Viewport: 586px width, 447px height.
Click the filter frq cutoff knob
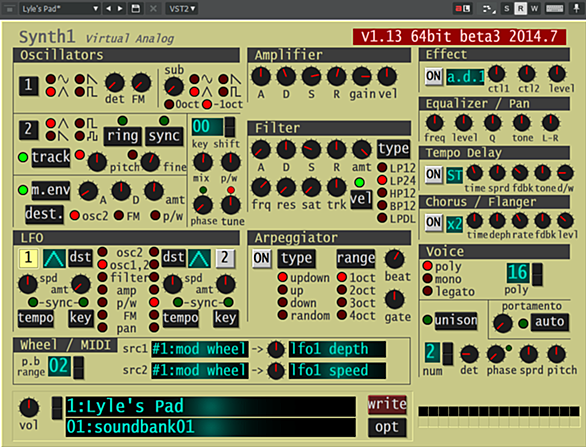tap(261, 187)
